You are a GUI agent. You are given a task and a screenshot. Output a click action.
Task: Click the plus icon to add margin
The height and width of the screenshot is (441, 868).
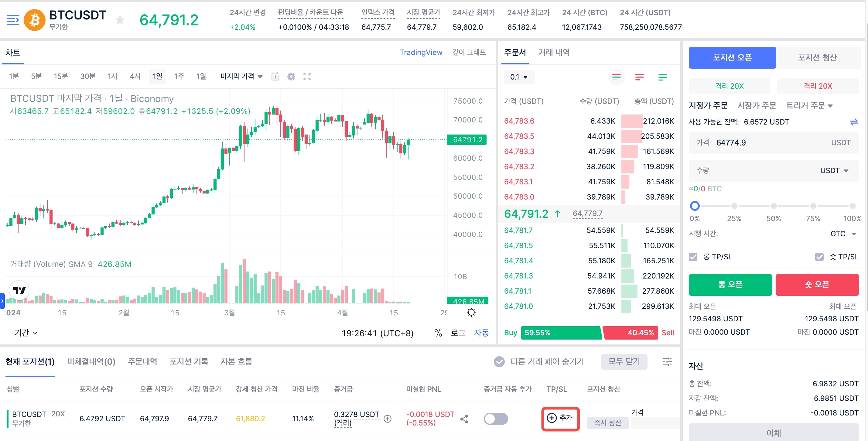[x=388, y=419]
